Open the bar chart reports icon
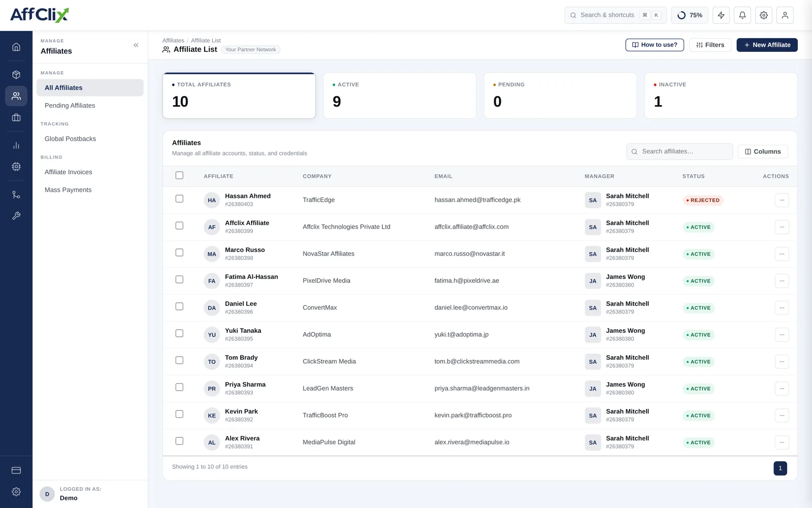The width and height of the screenshot is (812, 508). click(x=16, y=145)
